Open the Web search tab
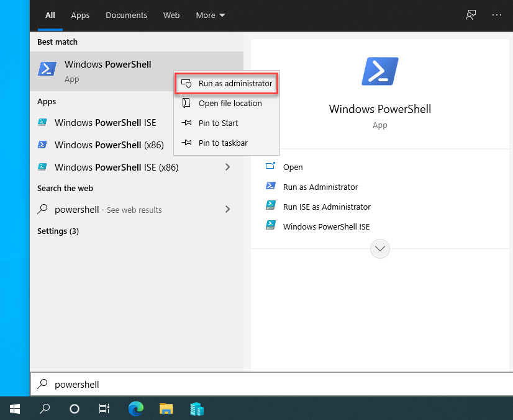Viewport: 513px width, 420px height. click(171, 16)
